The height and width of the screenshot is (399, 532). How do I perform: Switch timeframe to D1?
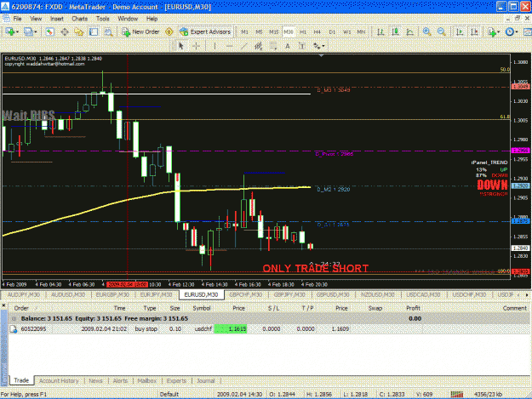pos(332,31)
